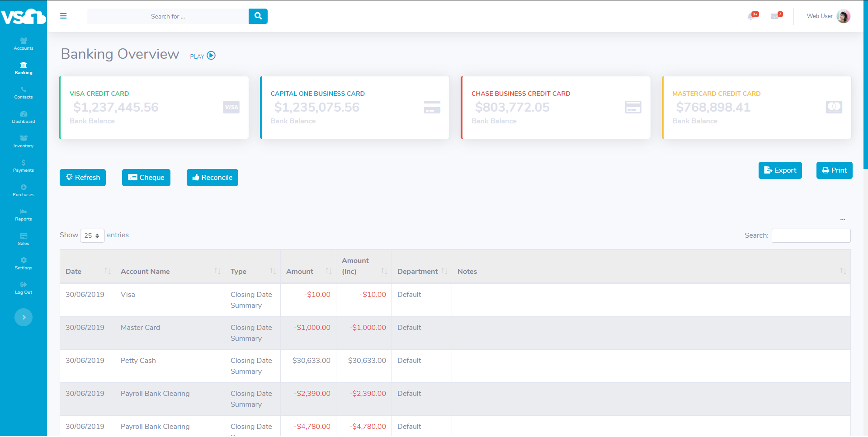
Task: Click the Mastercard logo icon
Action: (x=834, y=107)
